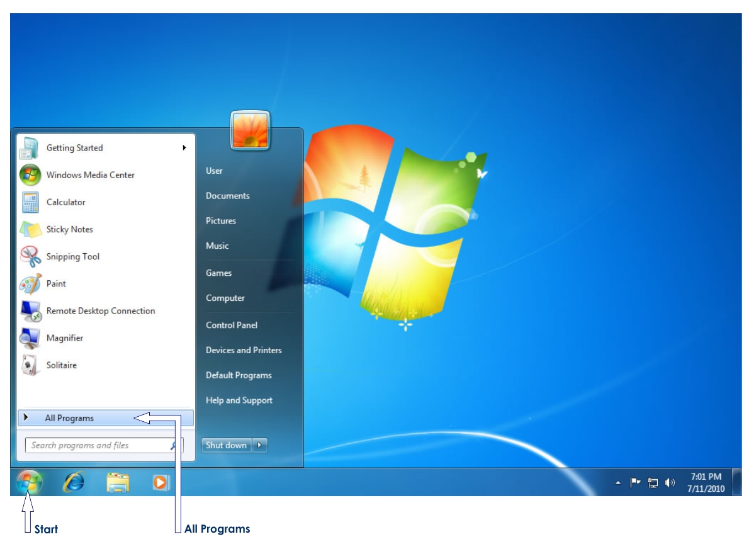The image size is (756, 544).
Task: Open the Solitaire cards icon
Action: pyautogui.click(x=30, y=365)
